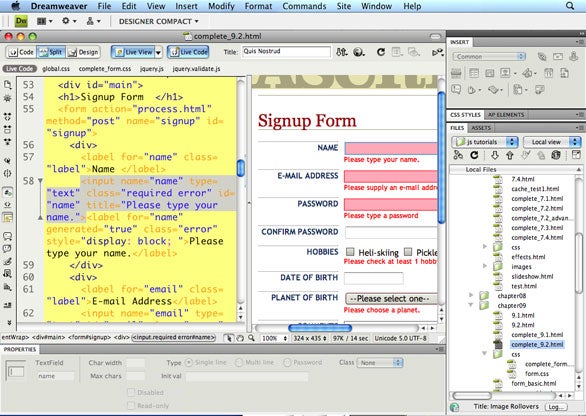Open the Site management icon menu
The height and width of the screenshot is (416, 586).
[x=93, y=21]
